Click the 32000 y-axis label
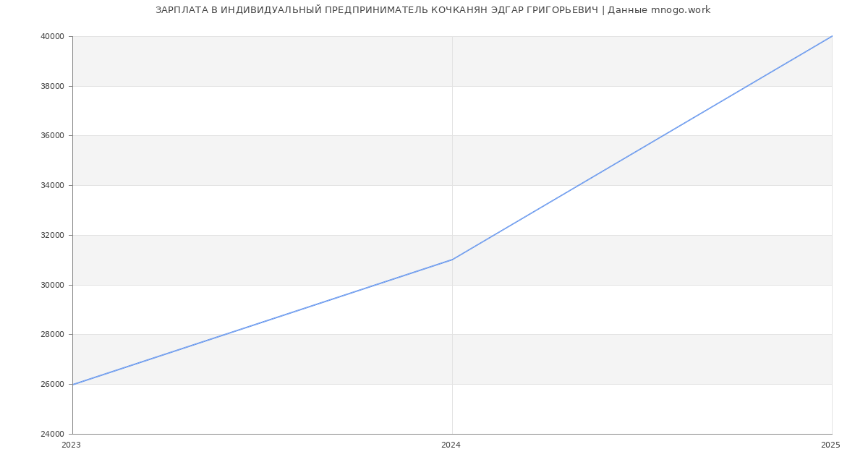This screenshot has height=470, width=868. click(x=53, y=236)
